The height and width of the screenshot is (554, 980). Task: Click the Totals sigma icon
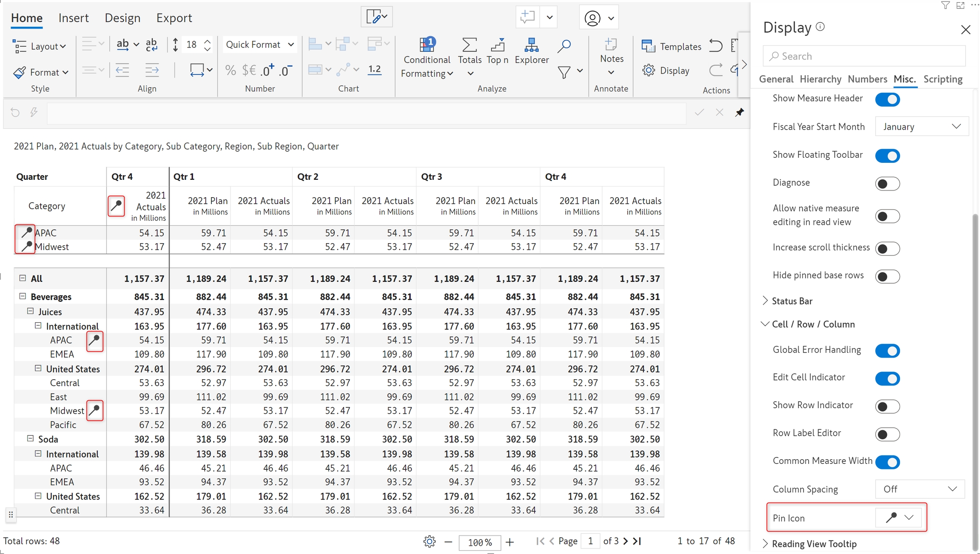click(x=469, y=45)
